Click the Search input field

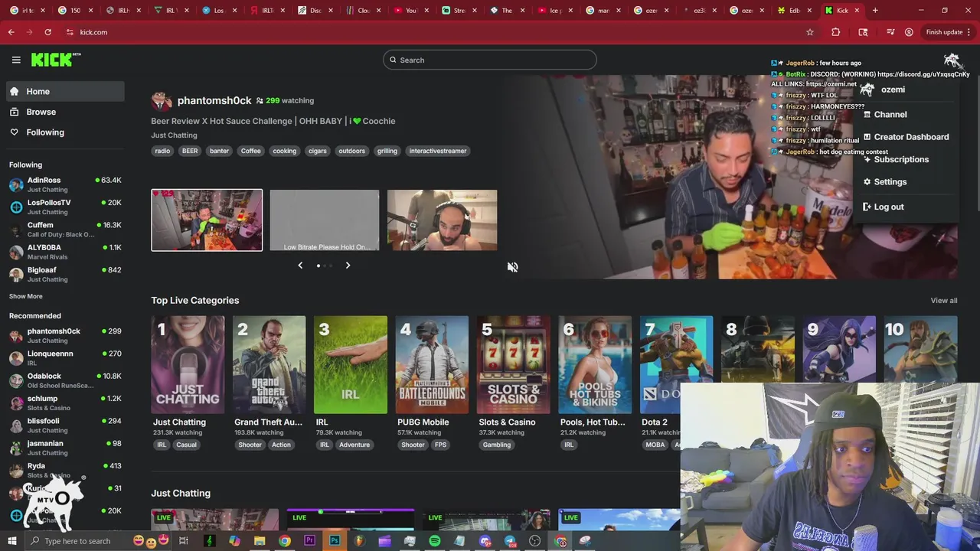click(490, 60)
